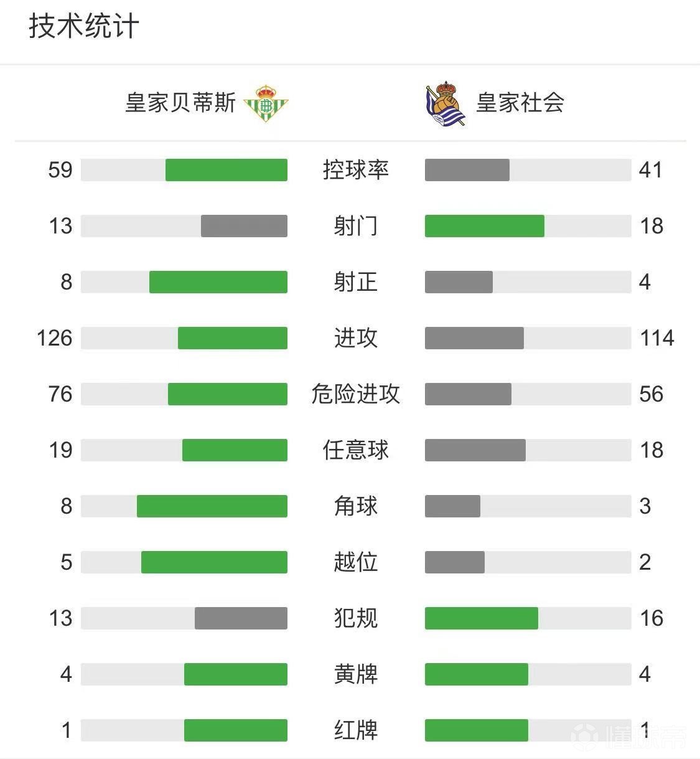Click the 皇家贝蒂斯 team name

tap(180, 103)
